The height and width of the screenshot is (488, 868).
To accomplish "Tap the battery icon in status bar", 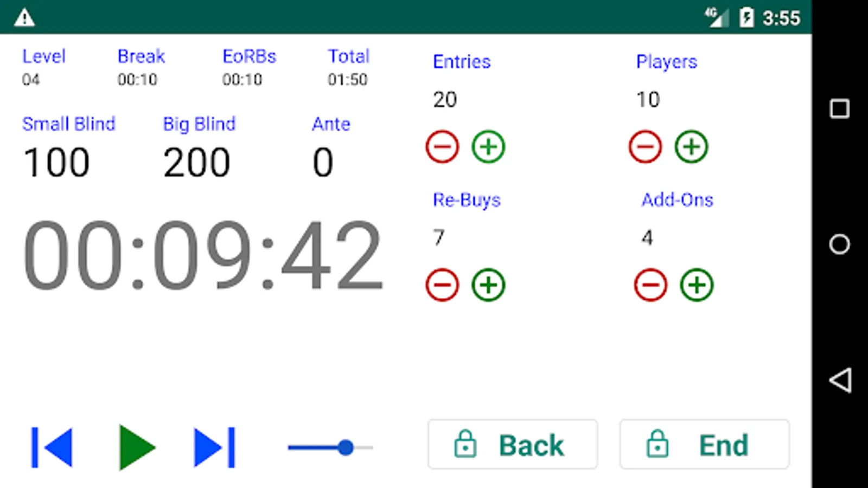I will coord(746,18).
